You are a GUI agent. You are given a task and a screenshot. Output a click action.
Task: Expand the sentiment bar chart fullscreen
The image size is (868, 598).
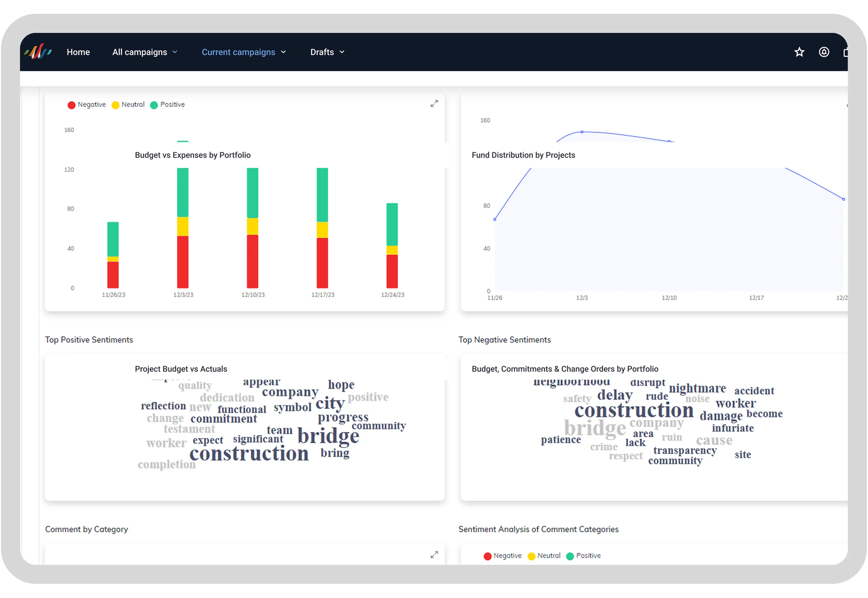point(434,104)
